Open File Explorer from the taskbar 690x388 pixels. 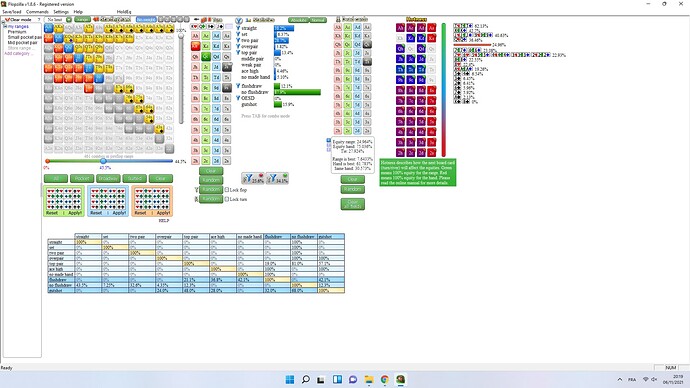click(369, 379)
